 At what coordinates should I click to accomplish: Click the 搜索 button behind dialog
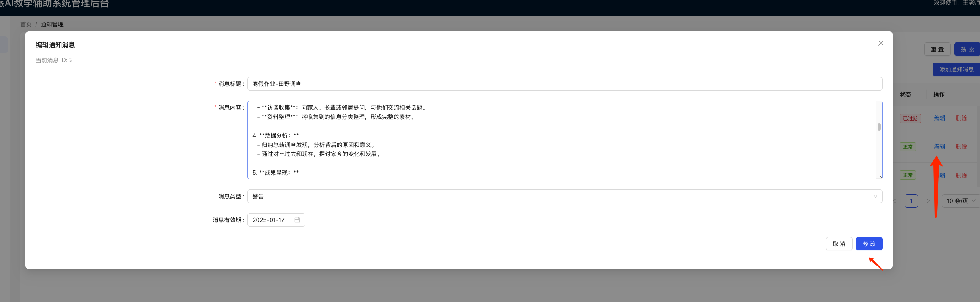tap(967, 49)
